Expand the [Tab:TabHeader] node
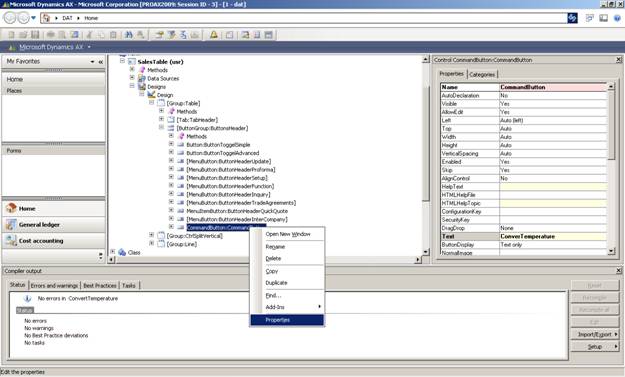Viewport: 625px width, 377px height. pos(161,119)
